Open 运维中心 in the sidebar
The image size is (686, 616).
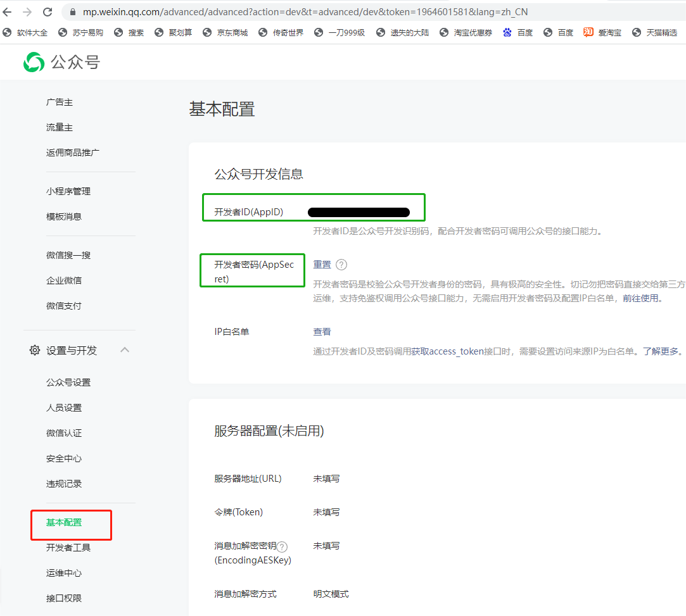(x=64, y=573)
